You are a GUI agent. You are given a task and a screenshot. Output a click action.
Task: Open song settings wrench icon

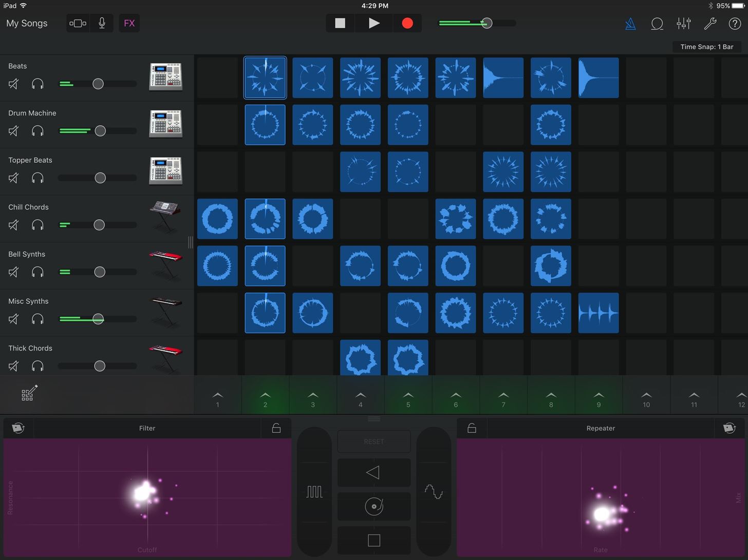click(710, 24)
